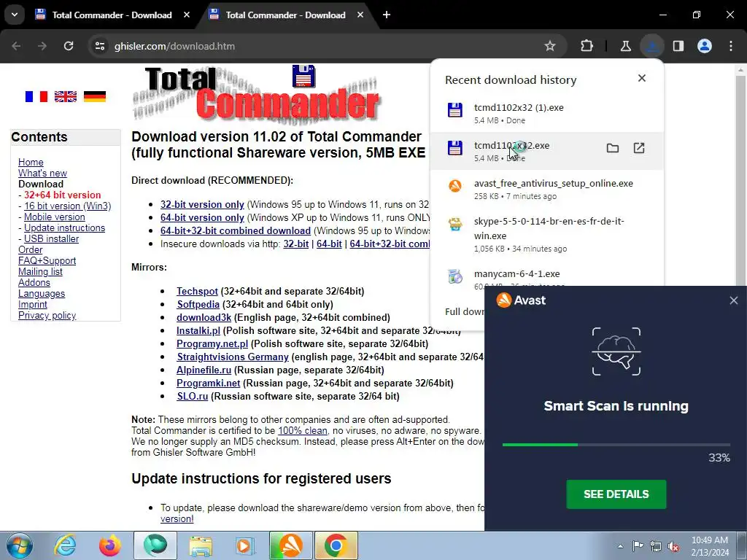Open tcmd1102x32.exe with external link icon
The image size is (747, 560).
(x=639, y=148)
